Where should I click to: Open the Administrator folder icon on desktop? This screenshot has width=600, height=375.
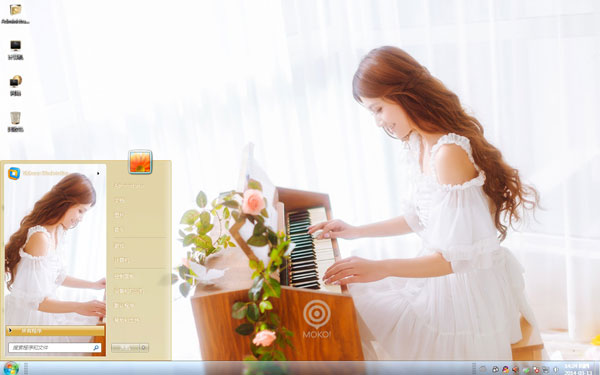coord(15,15)
